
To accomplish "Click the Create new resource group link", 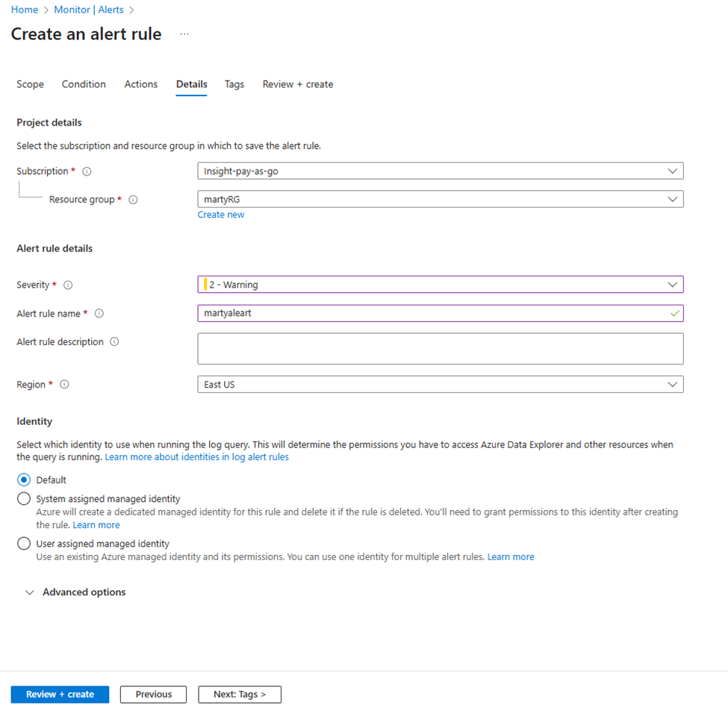I will click(x=220, y=215).
